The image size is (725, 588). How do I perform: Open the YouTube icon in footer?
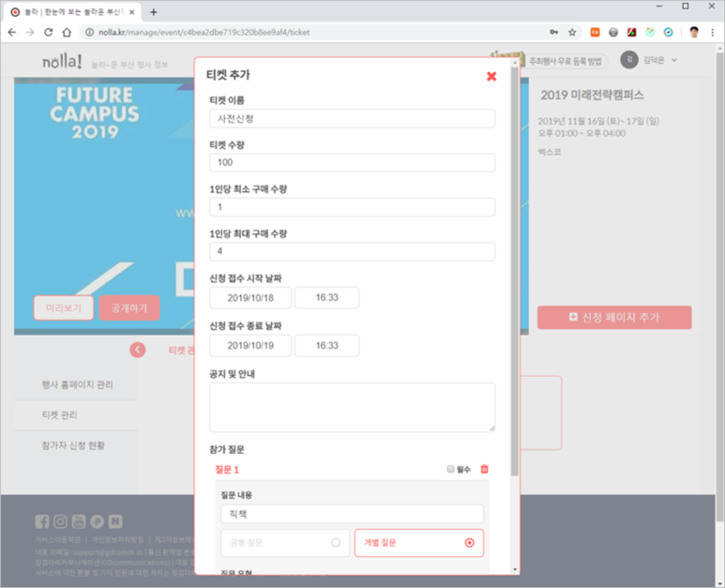click(x=79, y=521)
